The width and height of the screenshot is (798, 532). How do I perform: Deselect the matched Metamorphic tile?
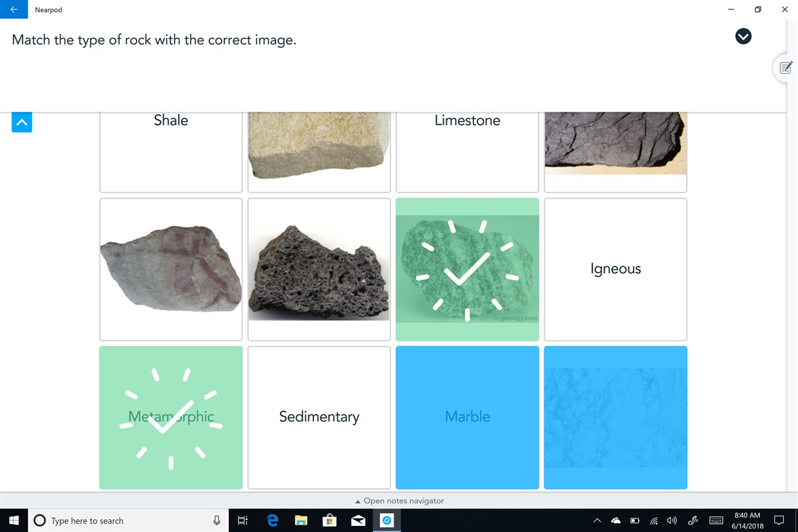coord(170,417)
